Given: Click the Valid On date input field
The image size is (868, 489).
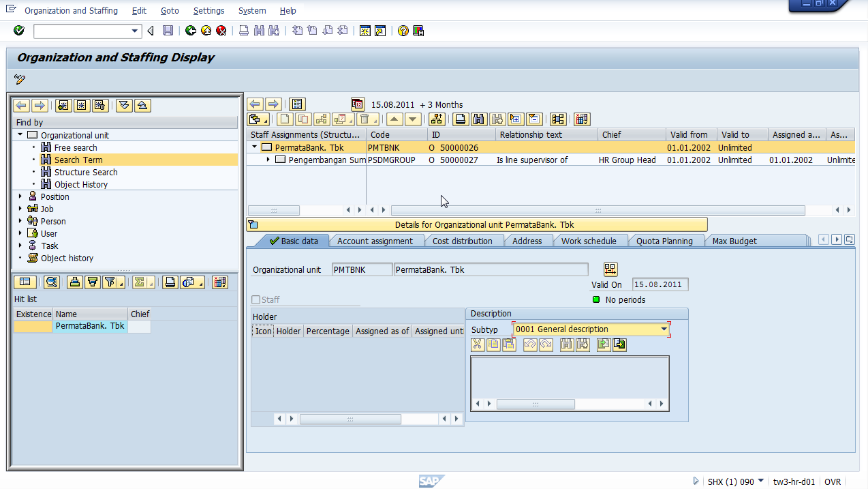Looking at the screenshot, I should (659, 284).
